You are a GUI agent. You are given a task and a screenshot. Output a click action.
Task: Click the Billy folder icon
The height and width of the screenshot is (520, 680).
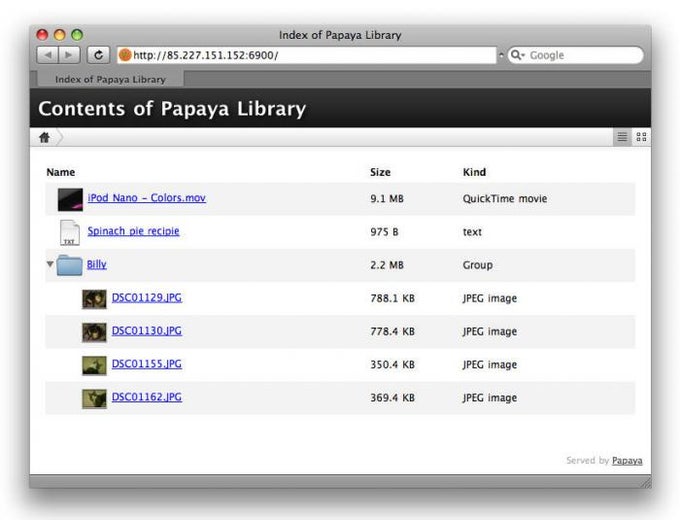tap(69, 265)
